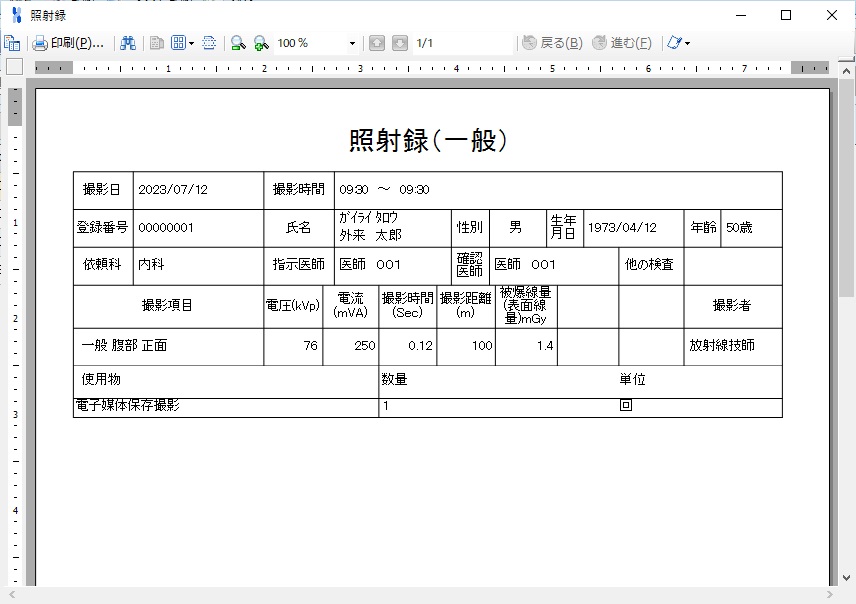The width and height of the screenshot is (856, 604).
Task: Maximize the 照射録 window
Action: pyautogui.click(x=786, y=15)
